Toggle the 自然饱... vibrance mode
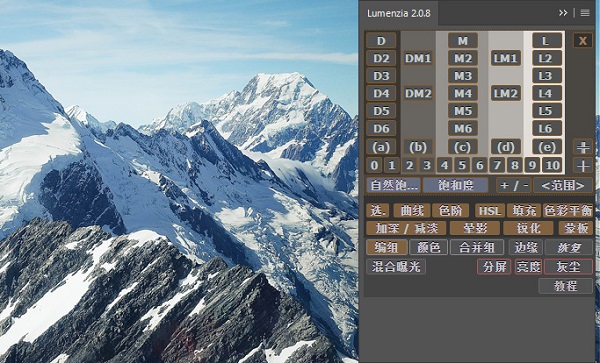 click(393, 185)
